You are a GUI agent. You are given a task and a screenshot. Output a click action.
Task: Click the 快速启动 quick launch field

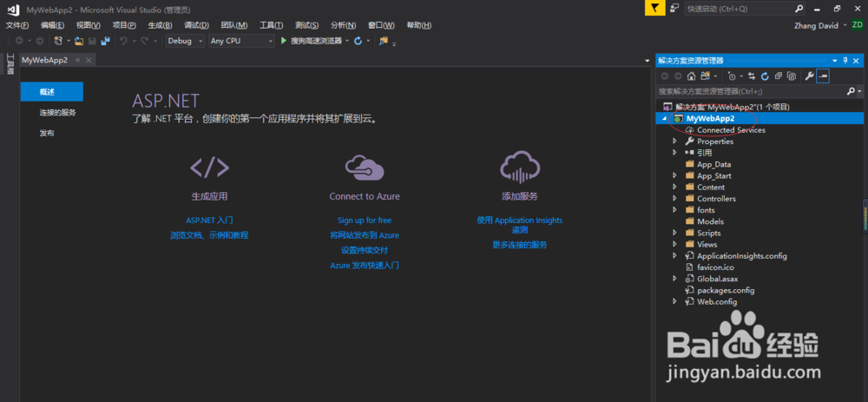[746, 9]
